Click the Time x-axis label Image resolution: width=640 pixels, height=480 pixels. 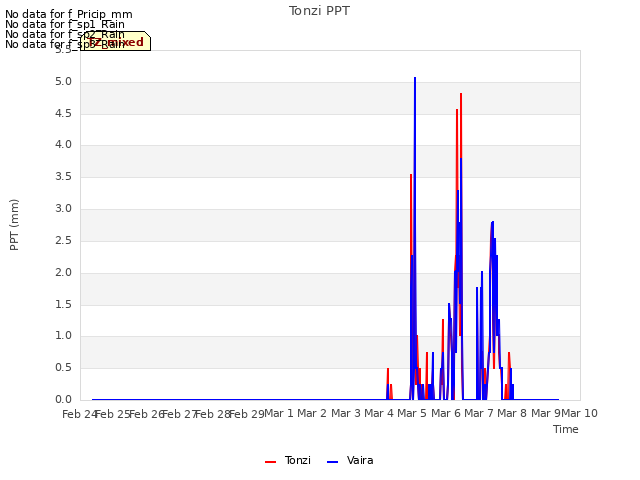click(566, 429)
